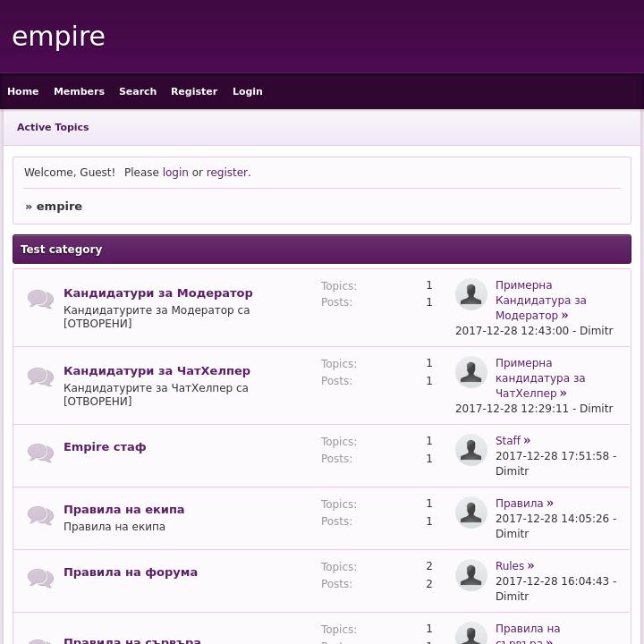
Task: Open the Empire стаф forum
Action: coord(105,446)
